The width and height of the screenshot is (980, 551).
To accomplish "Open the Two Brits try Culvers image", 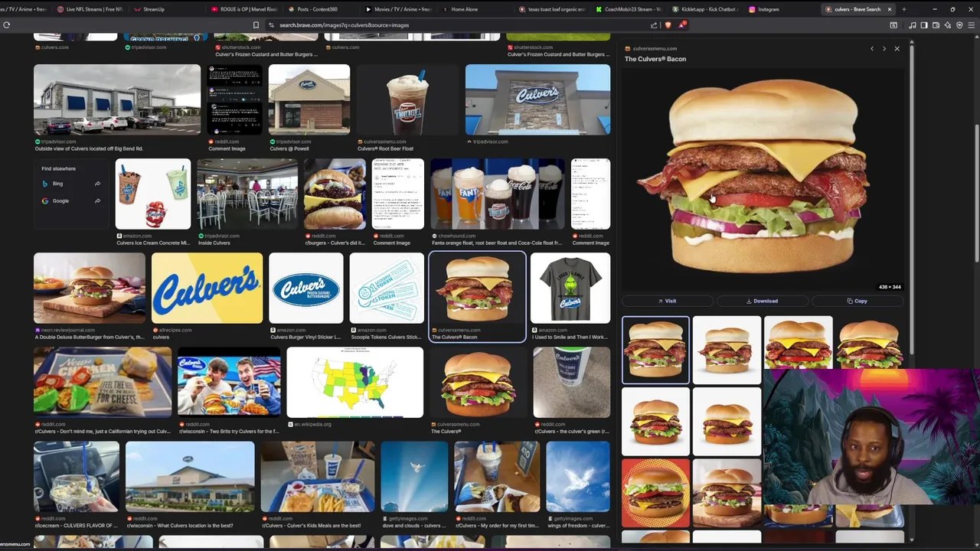I will click(x=229, y=383).
